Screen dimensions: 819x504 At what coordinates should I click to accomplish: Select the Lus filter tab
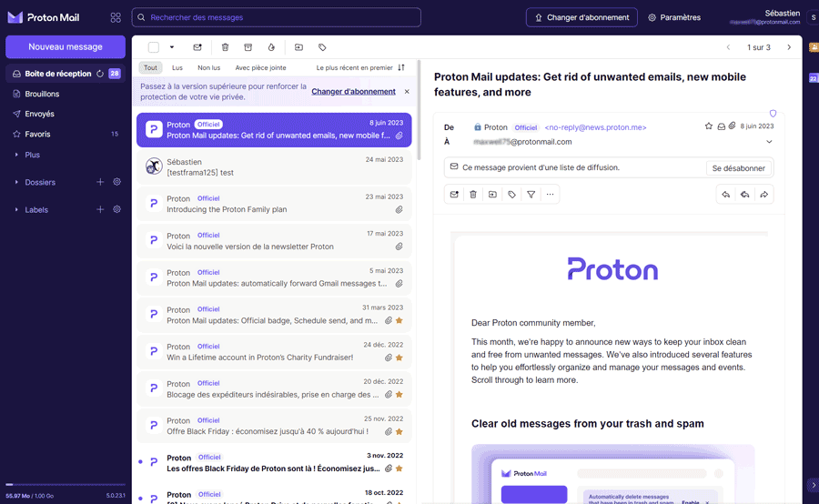177,67
